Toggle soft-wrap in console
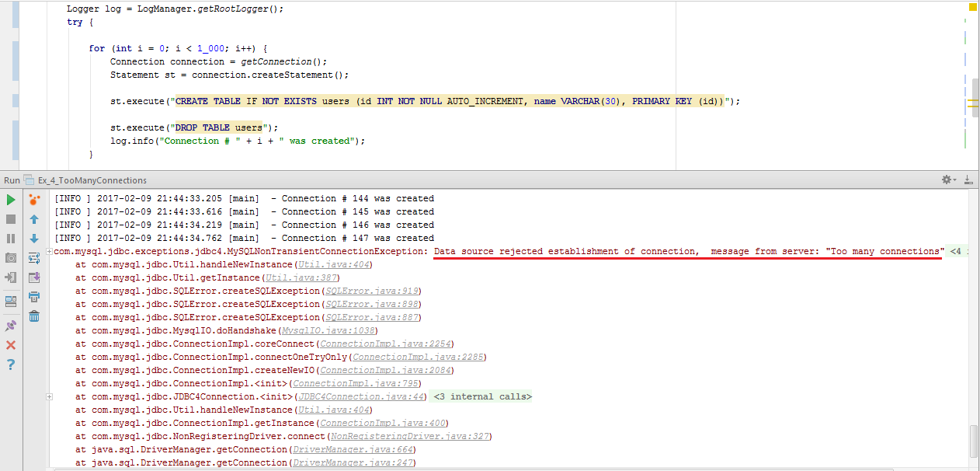980x471 pixels. point(34,258)
